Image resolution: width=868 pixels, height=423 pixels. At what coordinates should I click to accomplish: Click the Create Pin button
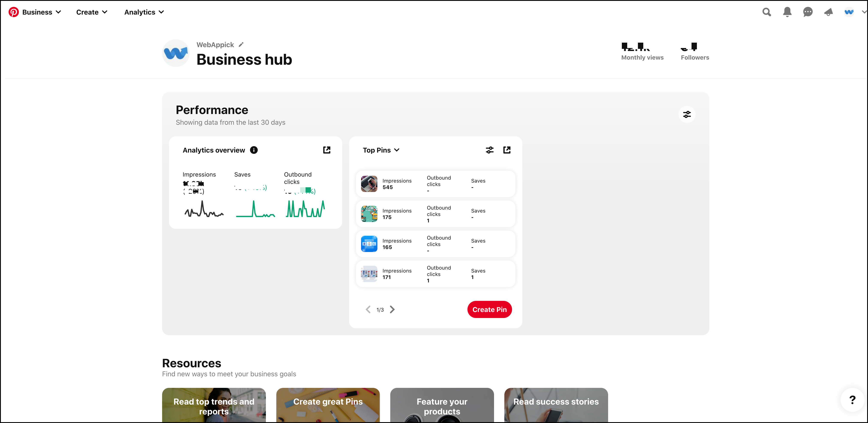pos(490,309)
